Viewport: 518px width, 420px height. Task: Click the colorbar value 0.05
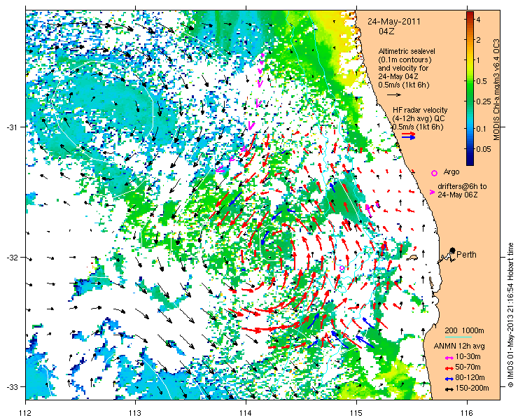tap(484, 149)
